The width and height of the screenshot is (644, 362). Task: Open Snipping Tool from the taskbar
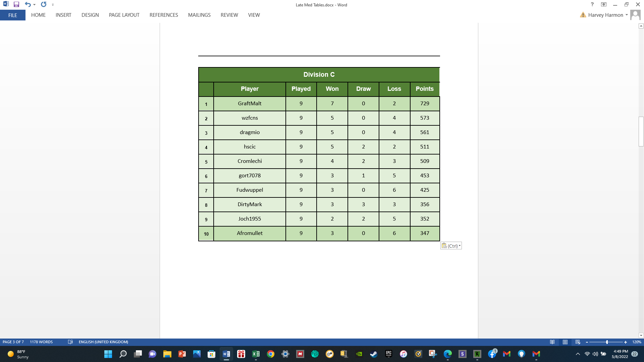tap(433, 354)
